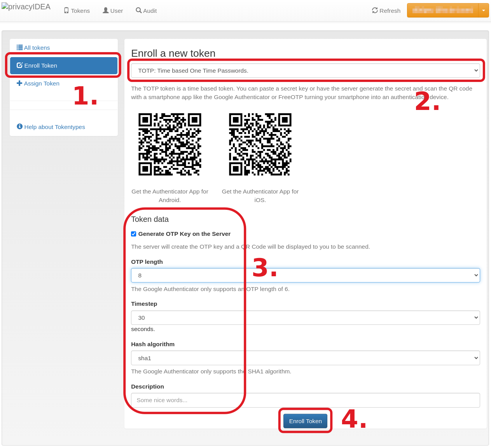Expand the OTP length dropdown
Image resolution: width=491 pixels, height=448 pixels.
[x=305, y=275]
